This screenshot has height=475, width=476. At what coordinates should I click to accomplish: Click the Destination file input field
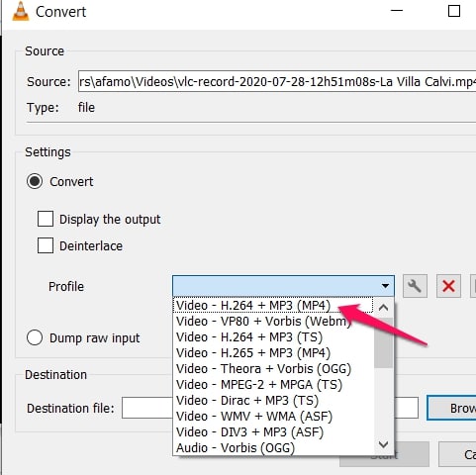coord(270,408)
